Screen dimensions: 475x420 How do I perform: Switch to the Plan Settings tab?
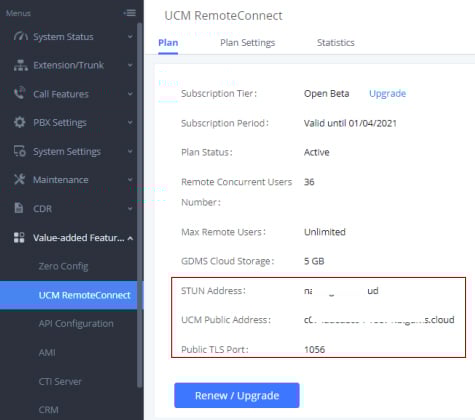point(248,43)
